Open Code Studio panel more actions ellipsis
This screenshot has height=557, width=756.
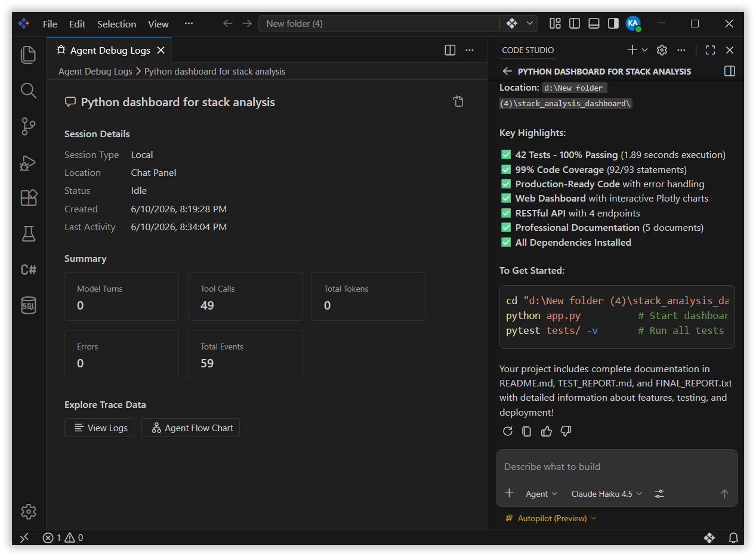pos(681,50)
